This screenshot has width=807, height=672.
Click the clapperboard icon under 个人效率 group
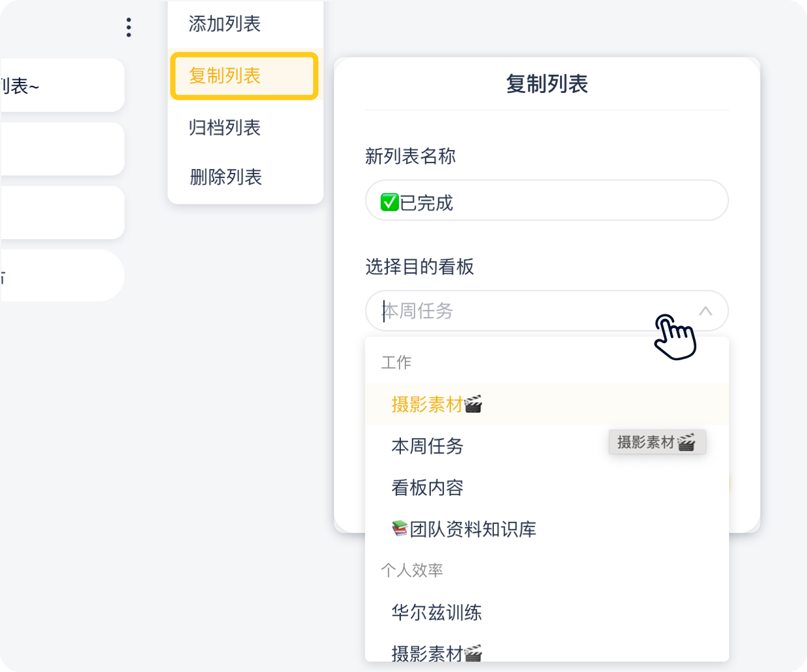[473, 652]
